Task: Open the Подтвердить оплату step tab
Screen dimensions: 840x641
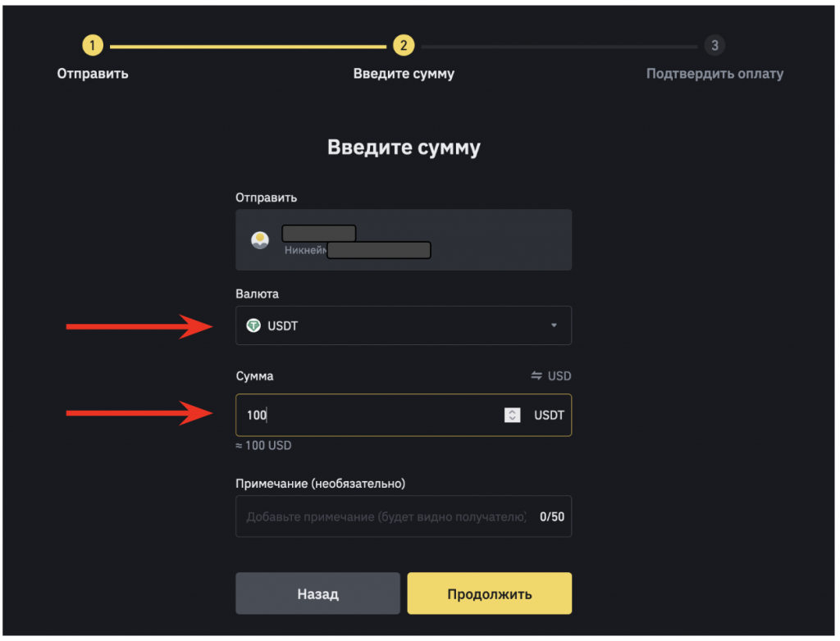Action: point(714,74)
